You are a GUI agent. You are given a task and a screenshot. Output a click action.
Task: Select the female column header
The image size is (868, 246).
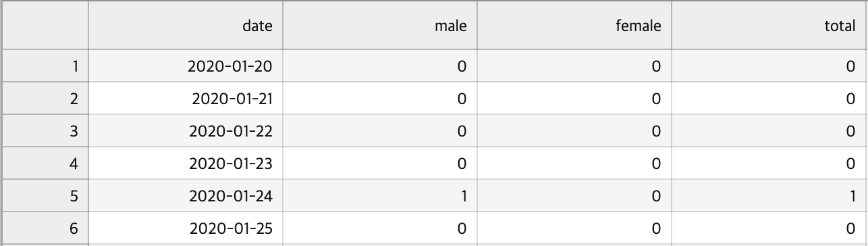point(574,26)
